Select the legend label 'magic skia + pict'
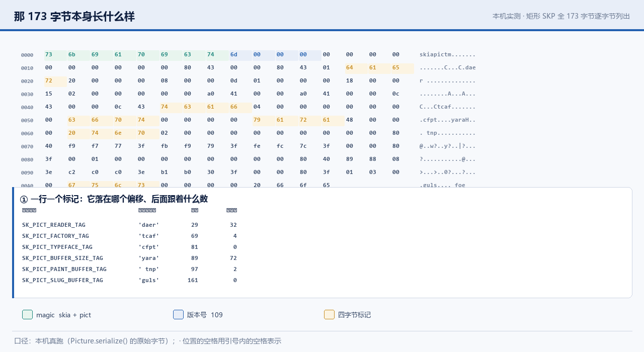The image size is (644, 352). click(63, 315)
